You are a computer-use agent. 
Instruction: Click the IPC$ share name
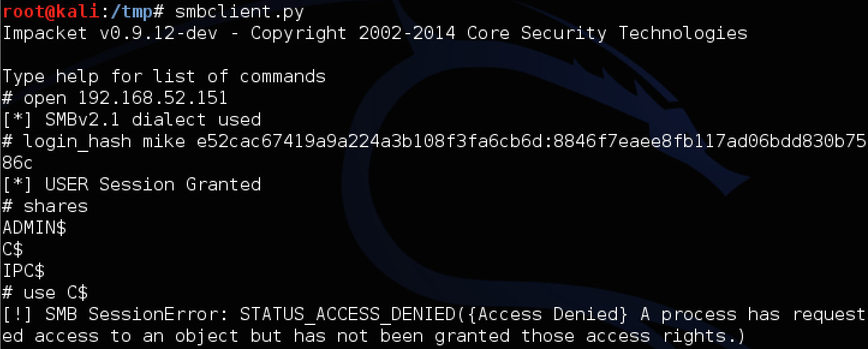click(23, 271)
